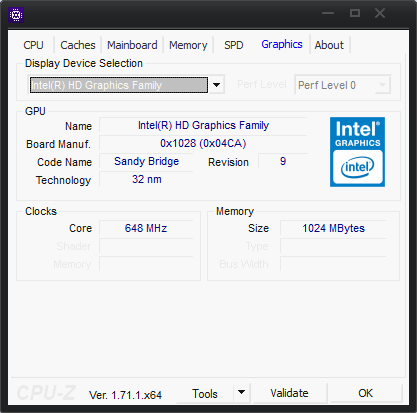
Task: Click the Validate button
Action: (x=289, y=393)
